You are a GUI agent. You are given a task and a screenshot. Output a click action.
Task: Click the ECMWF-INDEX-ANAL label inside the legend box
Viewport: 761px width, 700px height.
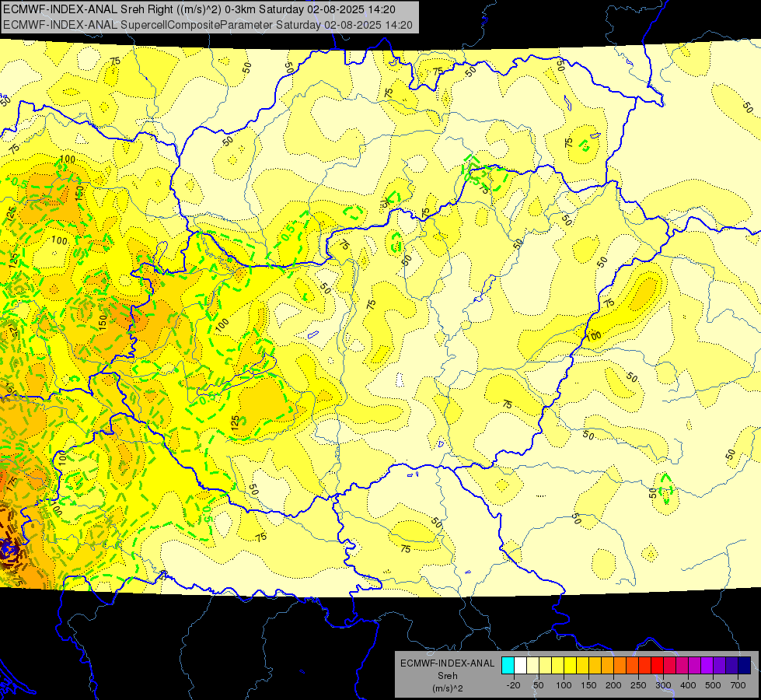click(x=448, y=663)
